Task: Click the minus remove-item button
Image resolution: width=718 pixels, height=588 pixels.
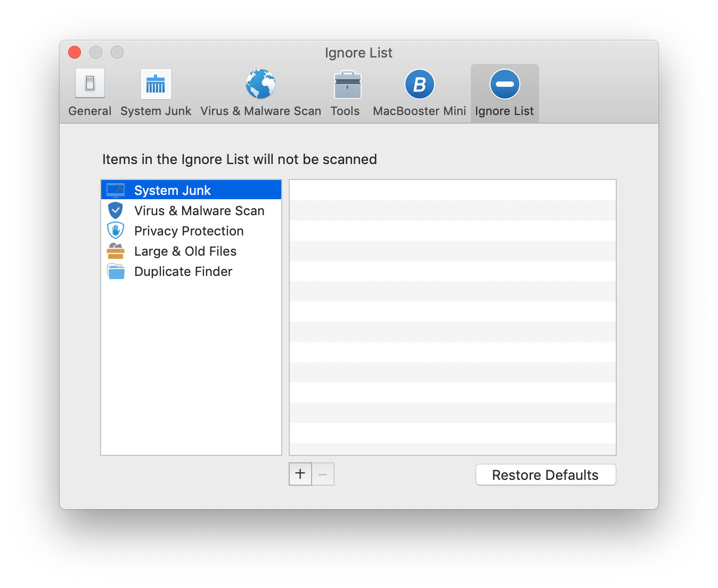Action: click(323, 473)
